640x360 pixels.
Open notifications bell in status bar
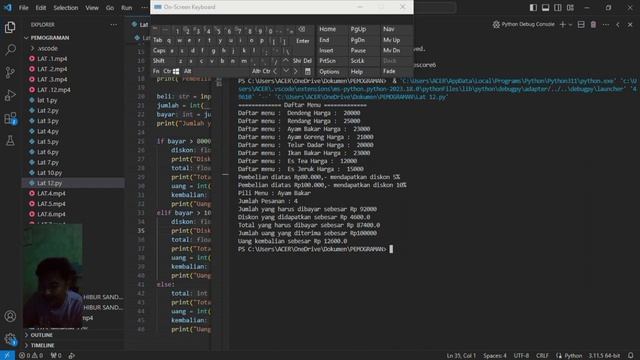[x=631, y=356]
